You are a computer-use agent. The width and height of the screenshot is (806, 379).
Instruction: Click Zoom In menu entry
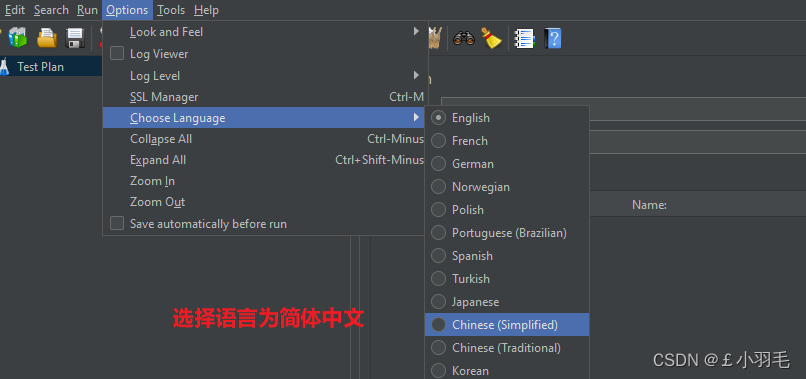[264, 181]
